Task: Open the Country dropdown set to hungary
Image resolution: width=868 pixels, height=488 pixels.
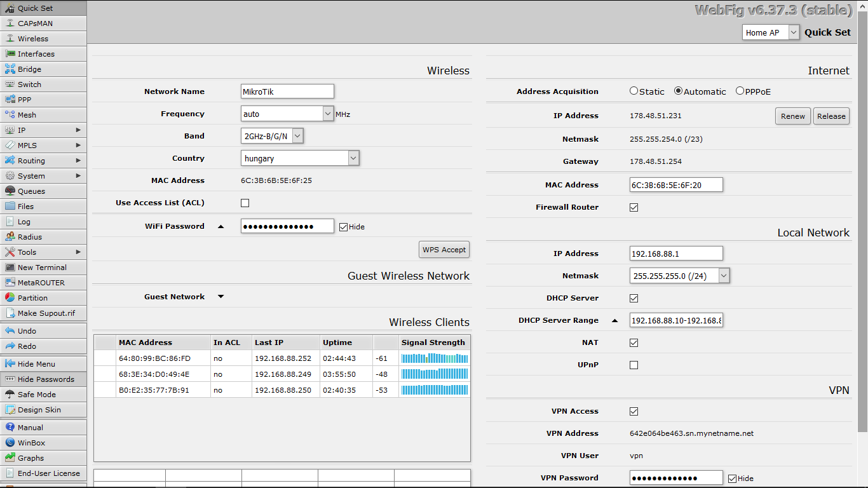Action: tap(300, 158)
